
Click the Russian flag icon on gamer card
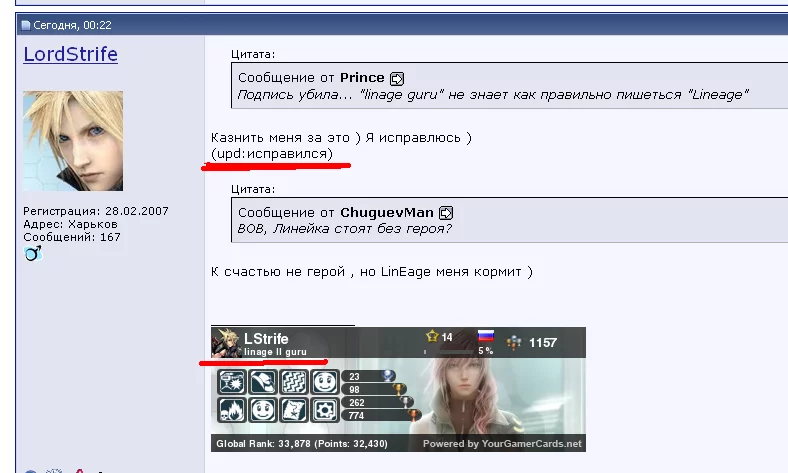click(485, 335)
